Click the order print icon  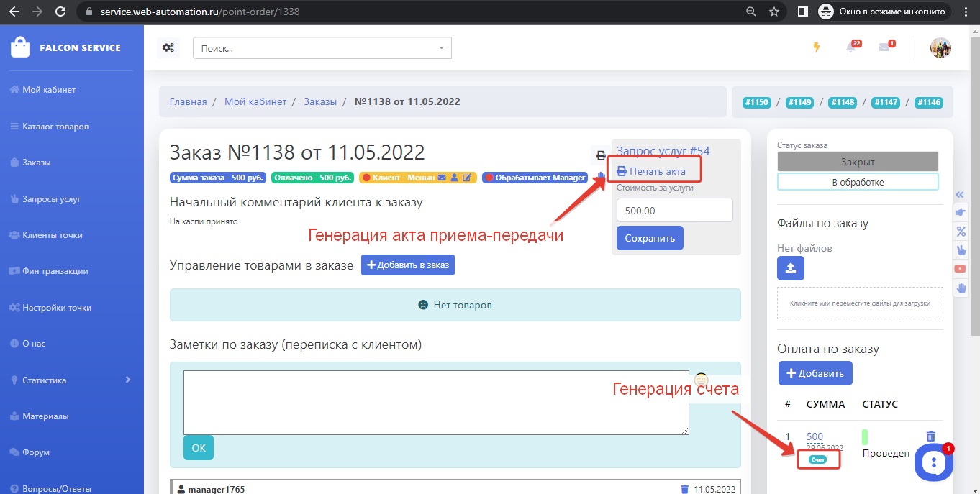pyautogui.click(x=601, y=155)
